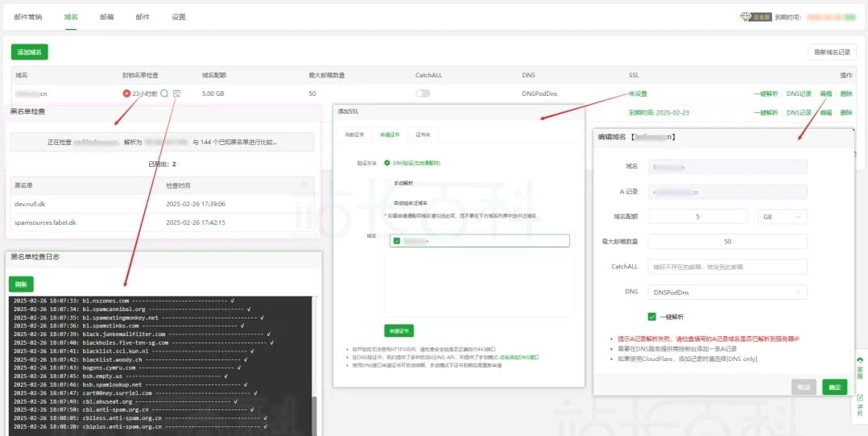Switch to the 邮箱 (mailbox) tab
This screenshot has width=868, height=436.
106,16
